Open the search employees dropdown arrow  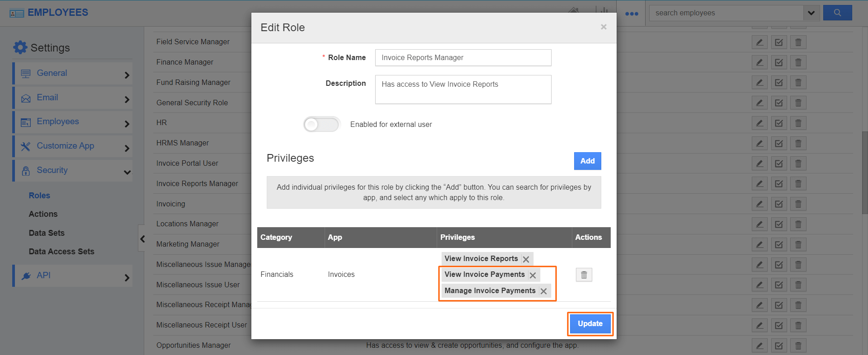coord(811,13)
